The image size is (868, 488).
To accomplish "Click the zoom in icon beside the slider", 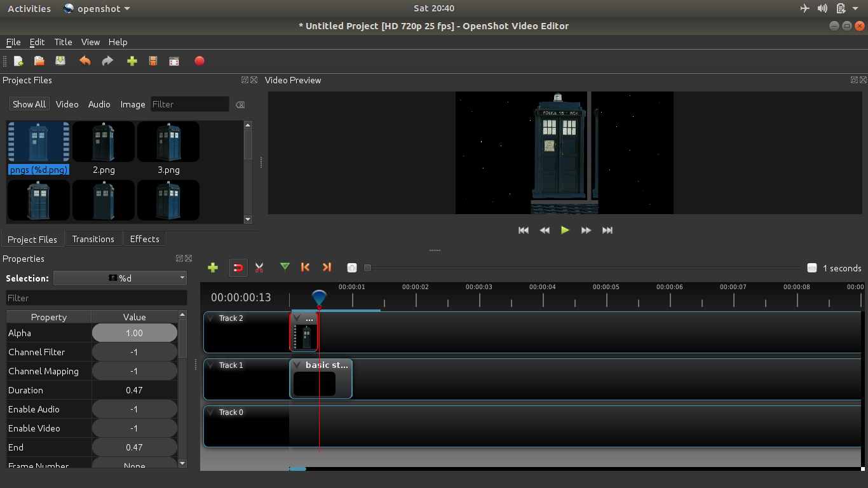I will click(x=352, y=268).
